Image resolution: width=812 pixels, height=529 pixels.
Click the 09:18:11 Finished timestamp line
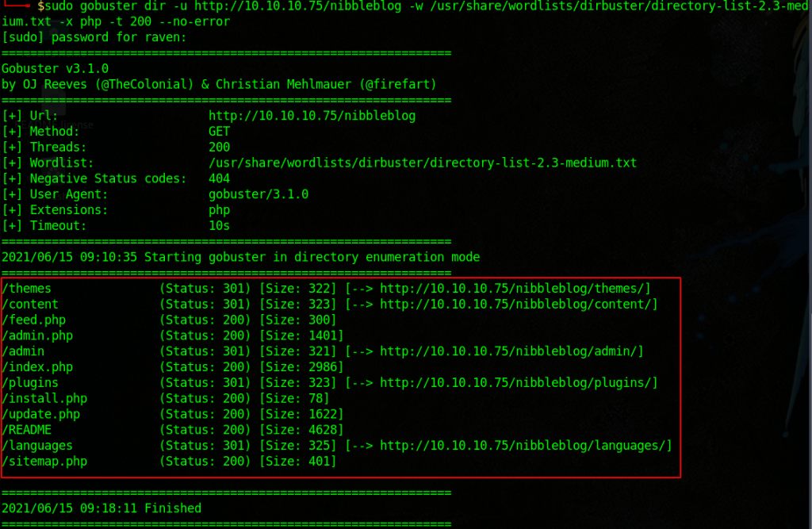click(x=101, y=508)
